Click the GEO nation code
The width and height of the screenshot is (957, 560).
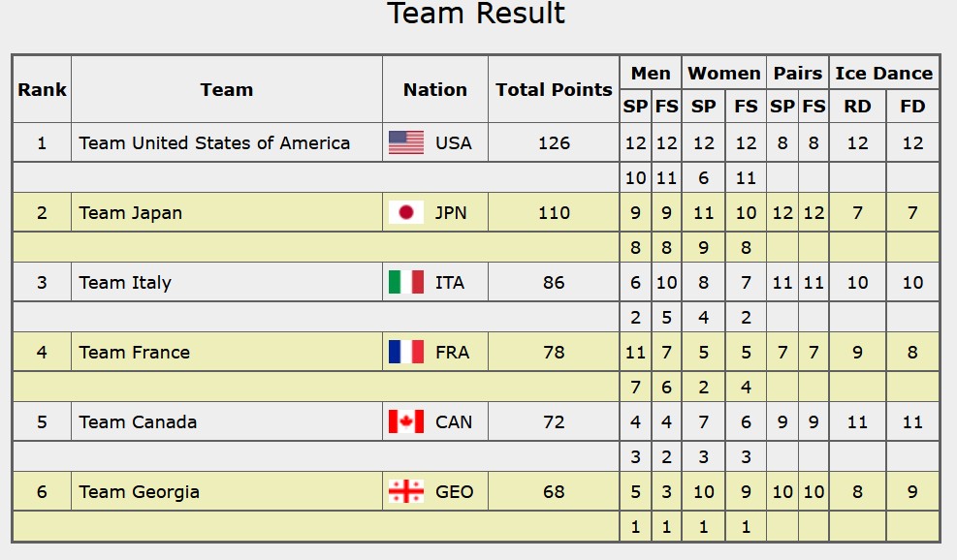[x=454, y=491]
